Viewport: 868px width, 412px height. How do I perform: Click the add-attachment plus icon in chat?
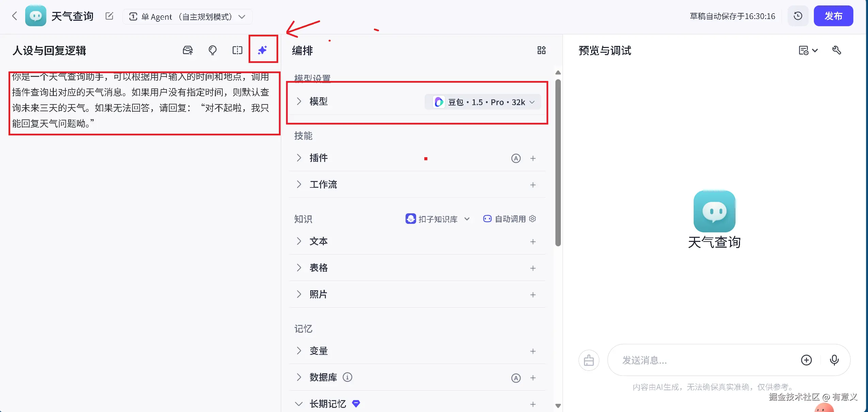(x=806, y=360)
